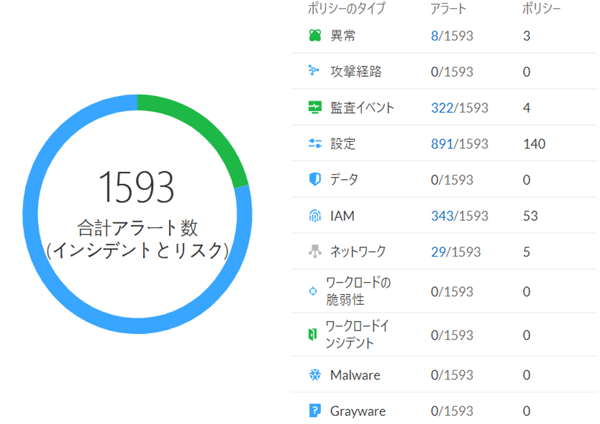The width and height of the screenshot is (600, 424).
Task: Open the 29 network alerts link
Action: click(439, 251)
